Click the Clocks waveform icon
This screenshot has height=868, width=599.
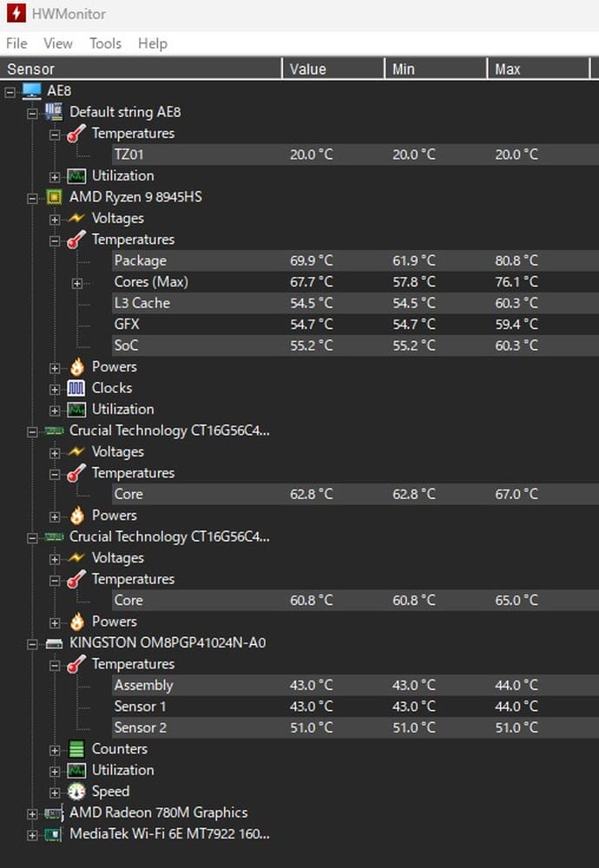[x=76, y=388]
